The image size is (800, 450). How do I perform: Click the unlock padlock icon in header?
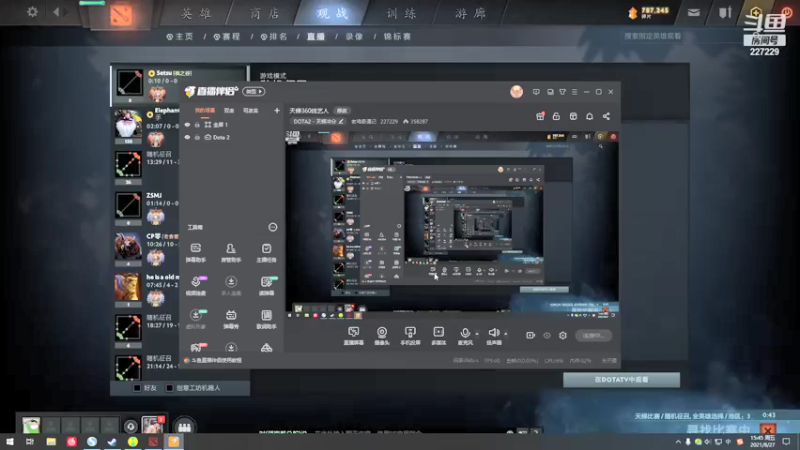tap(556, 116)
